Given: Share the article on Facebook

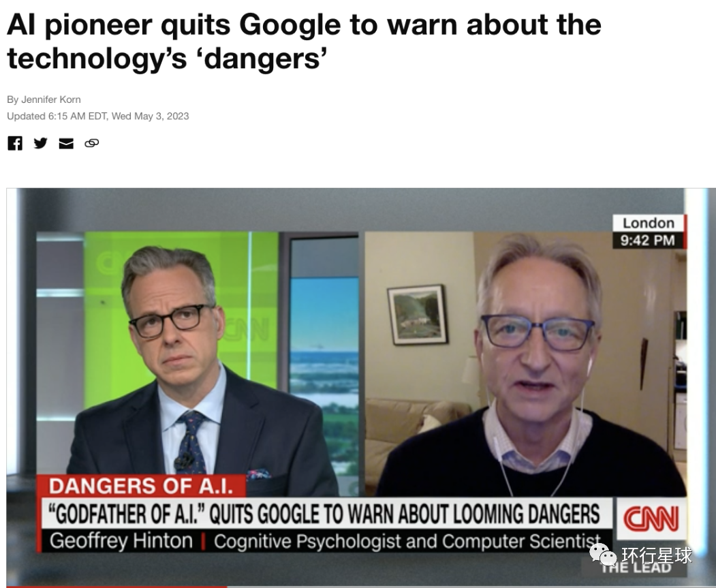Looking at the screenshot, I should [14, 143].
